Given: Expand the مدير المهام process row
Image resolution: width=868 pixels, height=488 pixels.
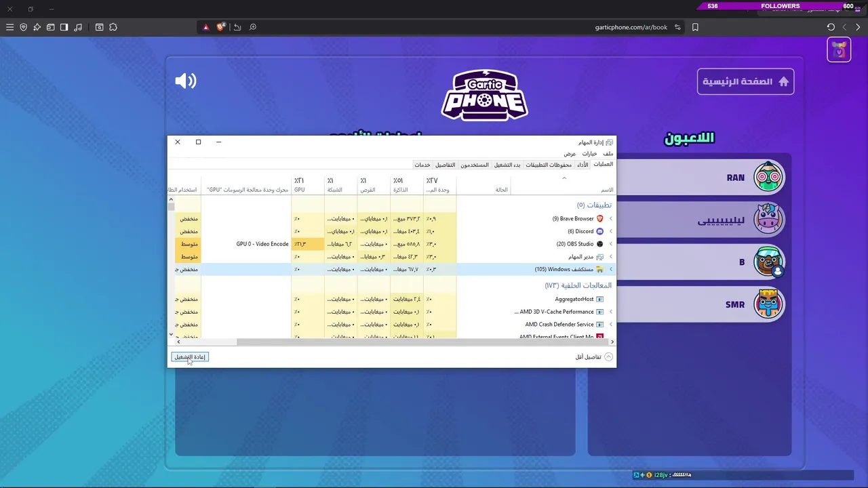Looking at the screenshot, I should [x=611, y=257].
